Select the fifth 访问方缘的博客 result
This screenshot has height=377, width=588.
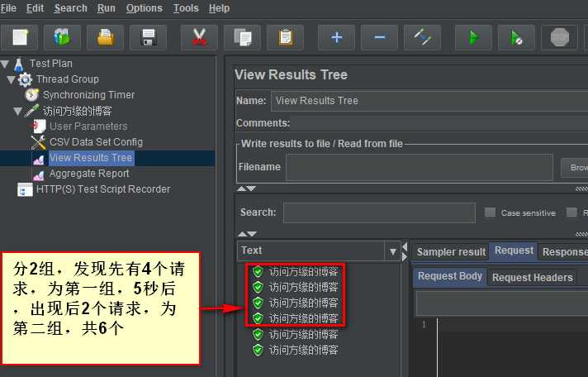[x=303, y=335]
